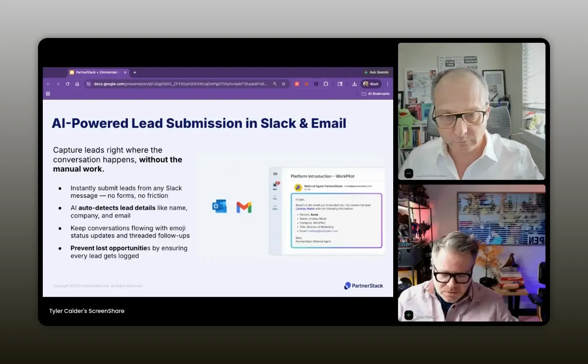Screen dimensions: 588x364
Task: Click the icon left of downloads
Action: (x=340, y=84)
